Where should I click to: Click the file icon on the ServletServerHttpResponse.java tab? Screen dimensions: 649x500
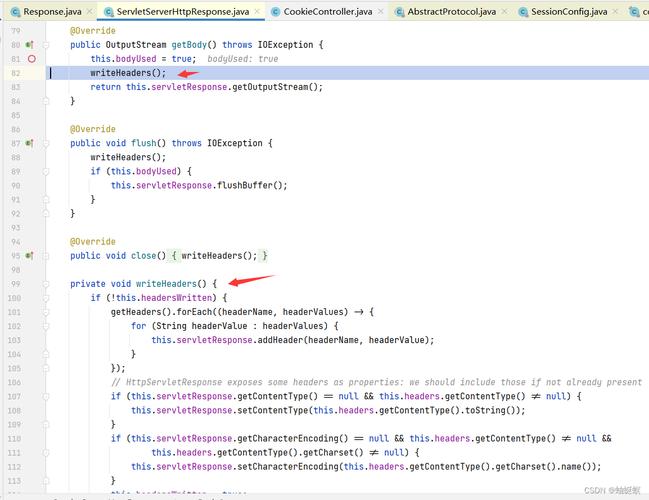click(x=108, y=12)
